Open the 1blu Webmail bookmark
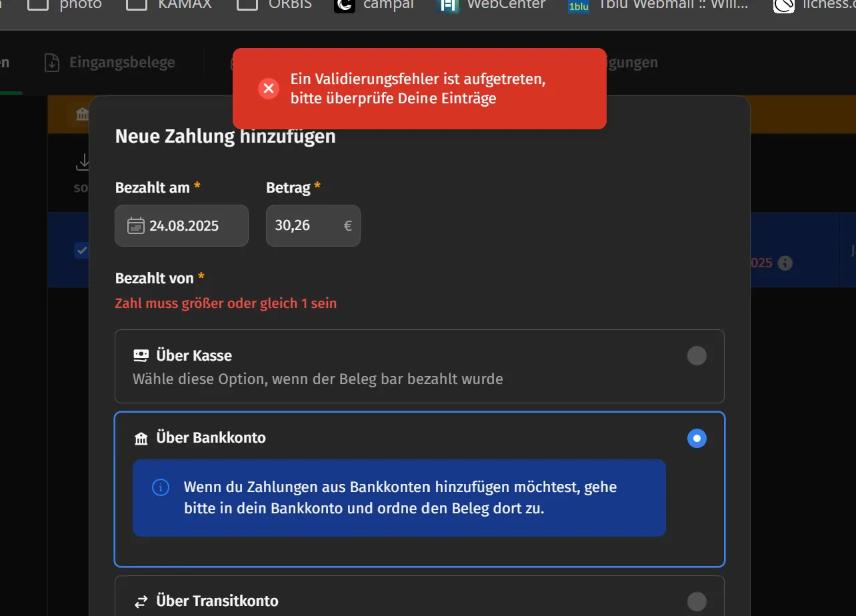The width and height of the screenshot is (856, 616). (657, 5)
